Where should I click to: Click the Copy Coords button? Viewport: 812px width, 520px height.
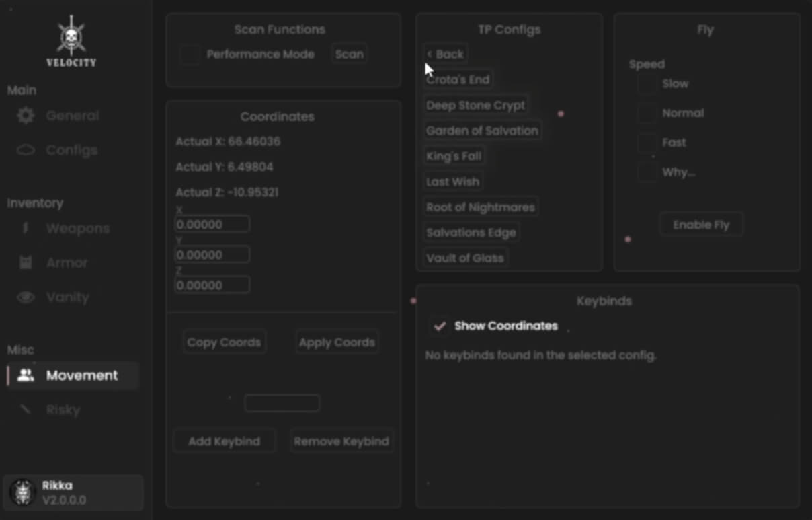[224, 342]
